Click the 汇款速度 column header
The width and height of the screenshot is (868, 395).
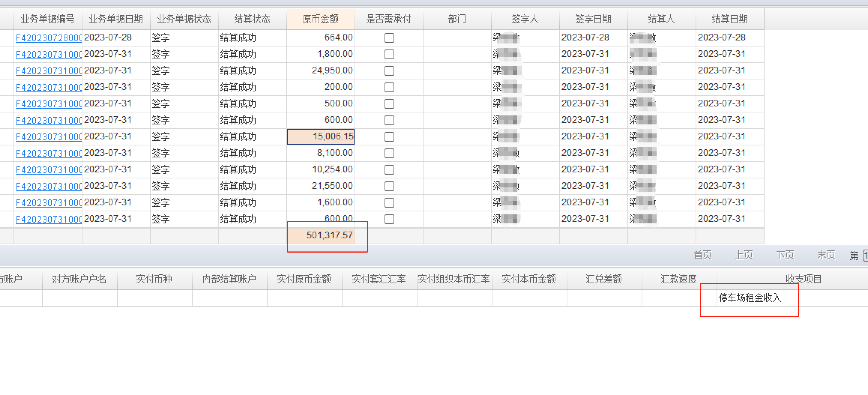point(679,279)
